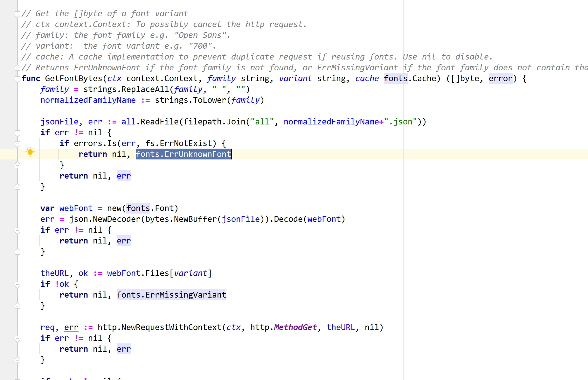Toggle fold marker on the 'Returns ErrUnknownFont' comment line
This screenshot has width=588, height=380.
coord(17,68)
